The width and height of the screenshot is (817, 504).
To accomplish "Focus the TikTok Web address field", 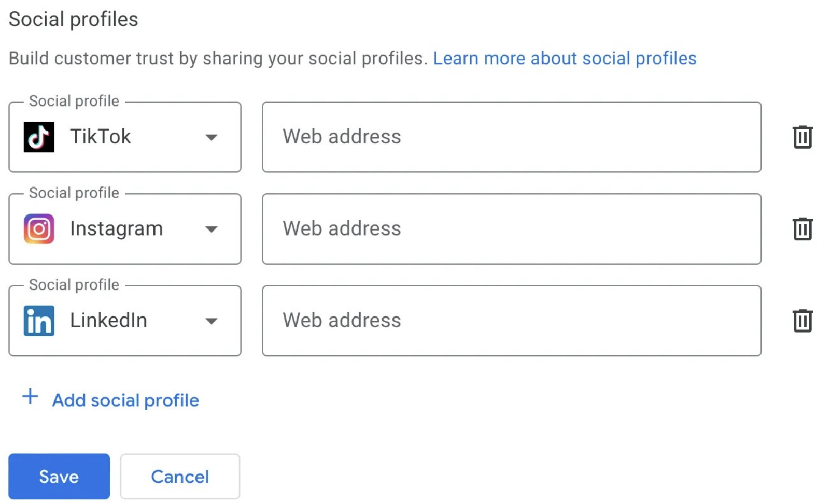I will click(x=511, y=137).
